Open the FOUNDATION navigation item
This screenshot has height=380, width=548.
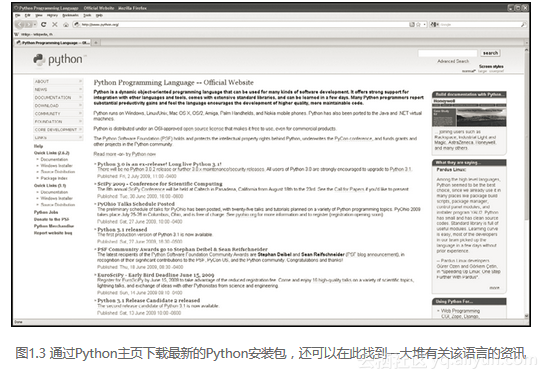click(58, 122)
